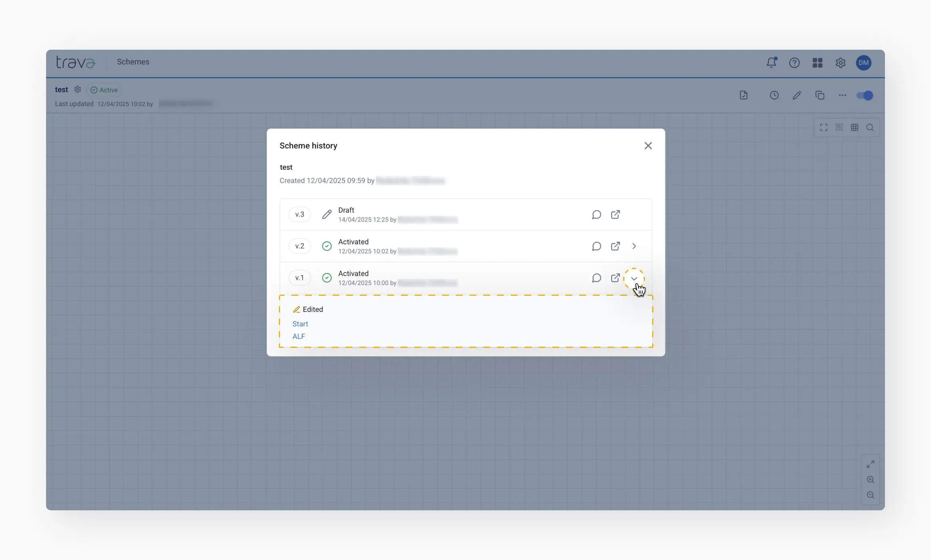
Task: Open comments for version v.3 draft
Action: click(596, 215)
